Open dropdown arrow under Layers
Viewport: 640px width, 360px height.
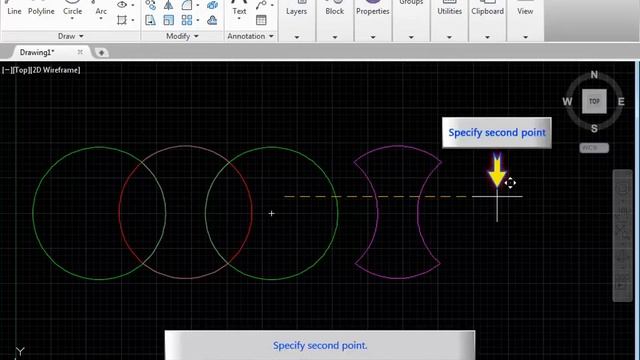click(x=297, y=37)
